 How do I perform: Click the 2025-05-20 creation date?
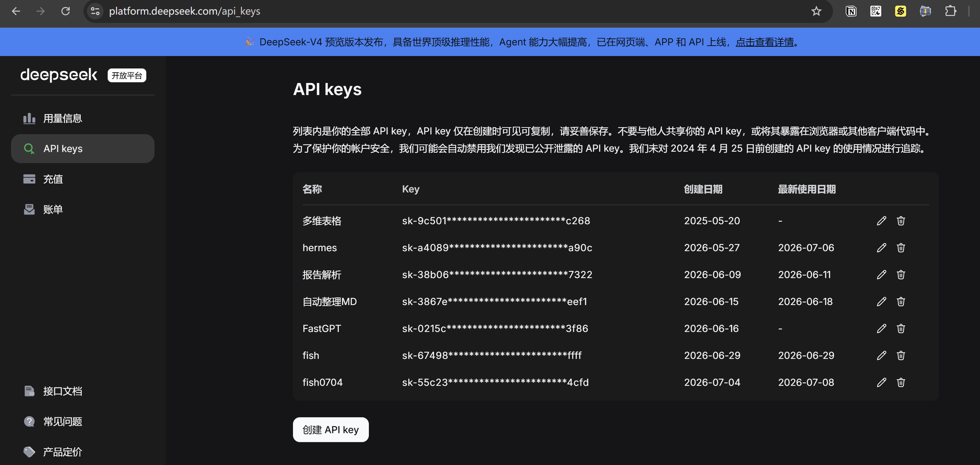[712, 221]
